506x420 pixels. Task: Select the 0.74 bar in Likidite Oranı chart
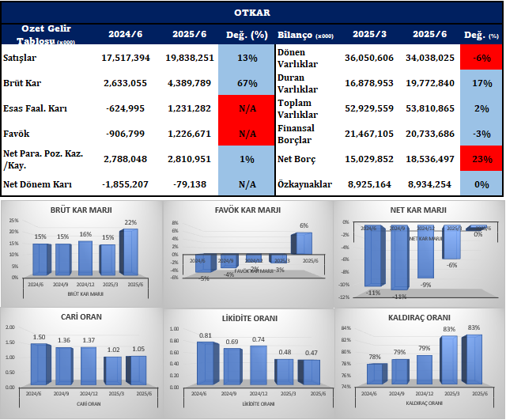click(259, 365)
